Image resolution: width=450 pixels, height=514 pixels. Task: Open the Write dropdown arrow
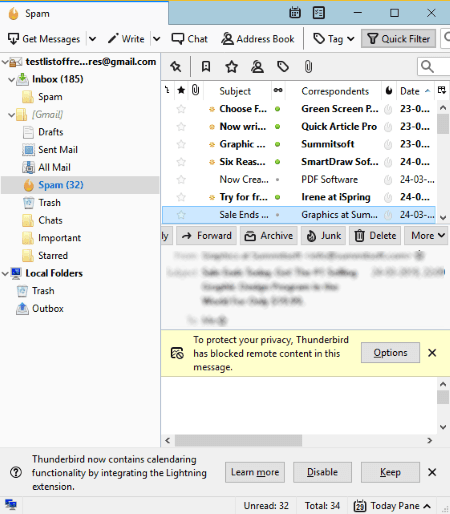tap(156, 39)
